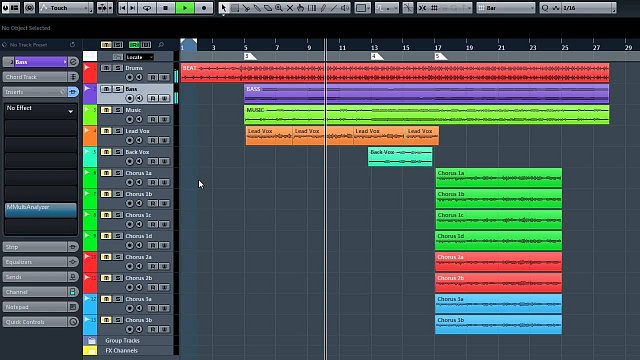Image resolution: width=640 pixels, height=360 pixels.
Task: Open the Strip inspector tab
Action: [35, 247]
